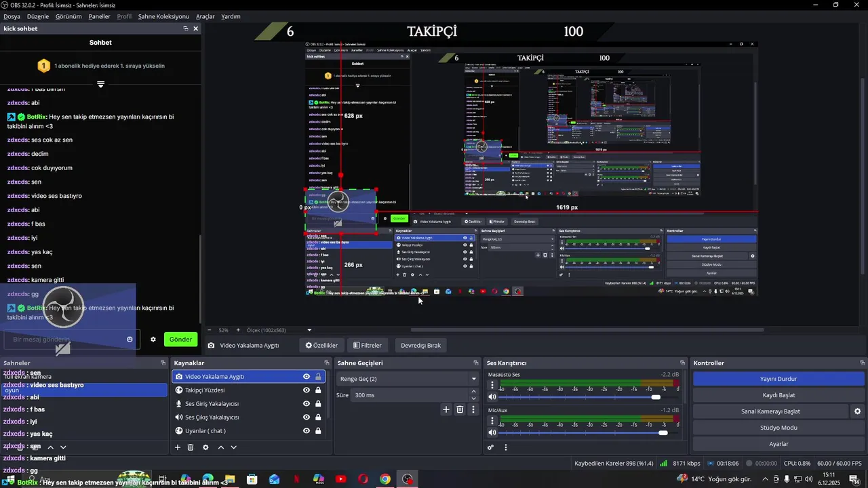Open Microsoft Store from the taskbar

(x=252, y=479)
